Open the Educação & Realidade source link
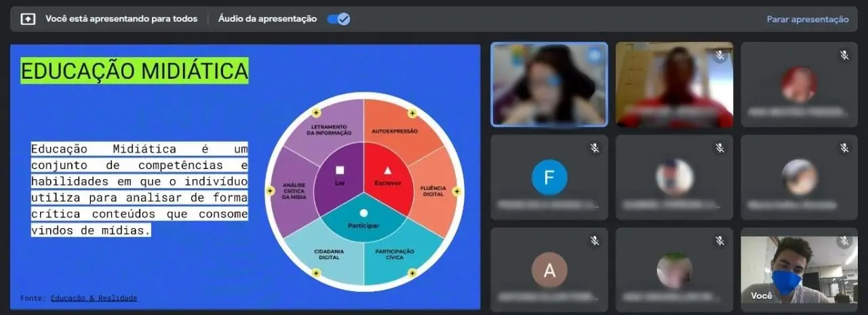This screenshot has width=868, height=315. [x=94, y=298]
